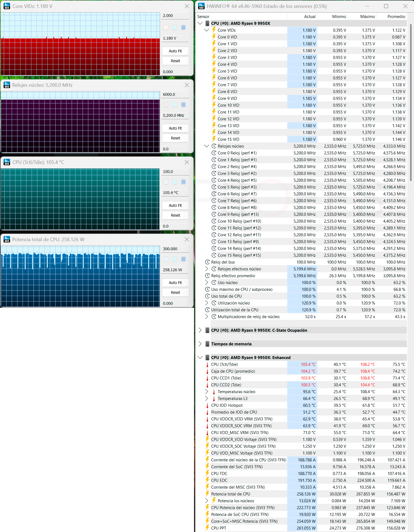The image size is (414, 532).
Task: Click thermometer icon beside CPU VDD_MISC VRM (SVI3 TFN)
Action: pos(207,433)
